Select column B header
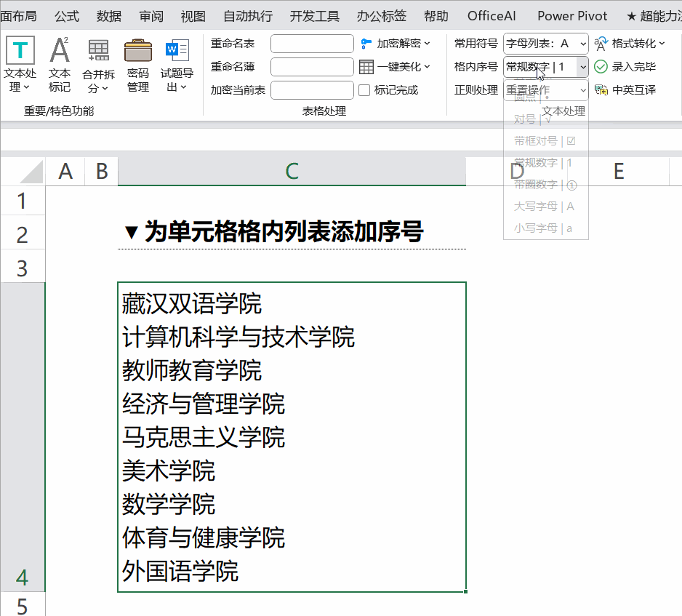 coord(101,172)
